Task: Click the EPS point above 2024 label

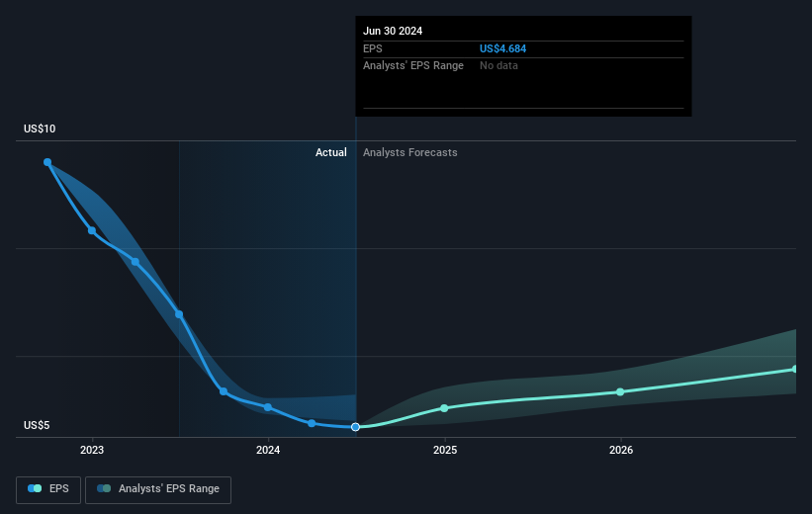Action: pyautogui.click(x=268, y=407)
